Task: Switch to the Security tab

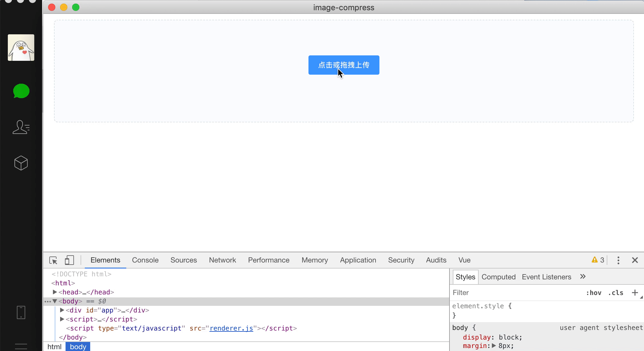Action: 401,260
